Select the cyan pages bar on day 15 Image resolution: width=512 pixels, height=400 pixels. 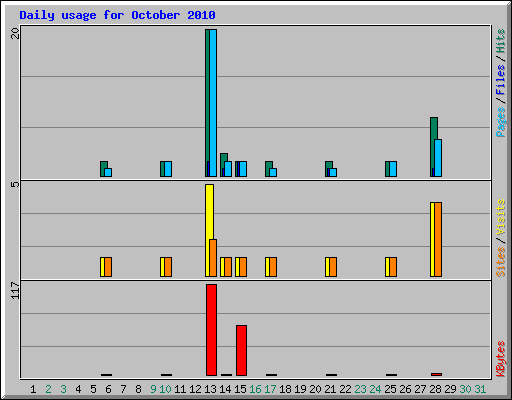[x=243, y=169]
